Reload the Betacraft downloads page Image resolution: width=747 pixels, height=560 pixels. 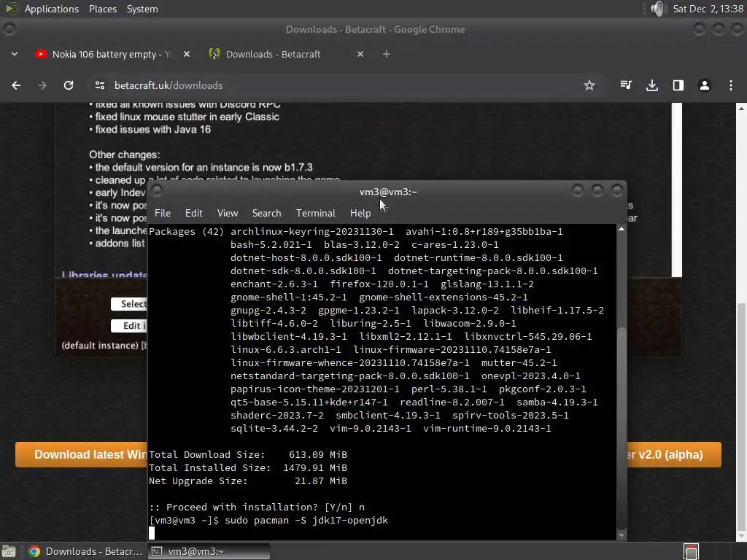tap(69, 85)
